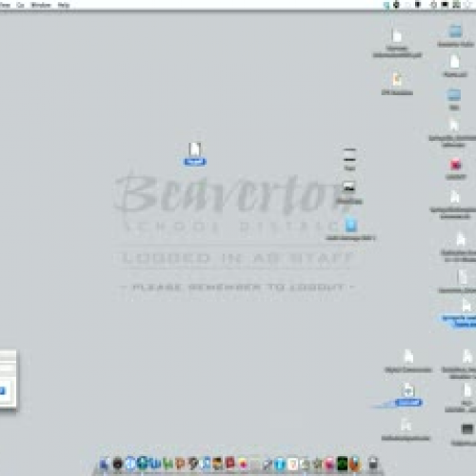Launch Microsoft Word from the dock
Image resolution: width=476 pixels, height=476 pixels.
(155, 464)
